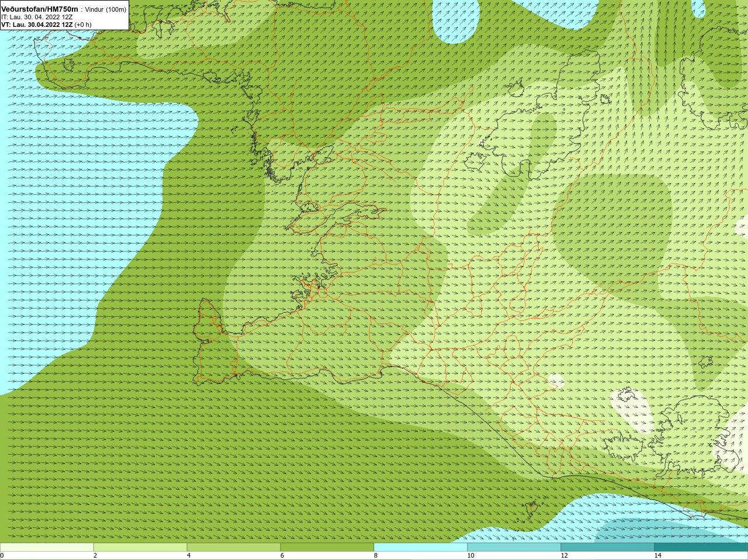Click the 'Vindur (100m)' label
Viewport: 748px width, 560px height.
point(106,9)
